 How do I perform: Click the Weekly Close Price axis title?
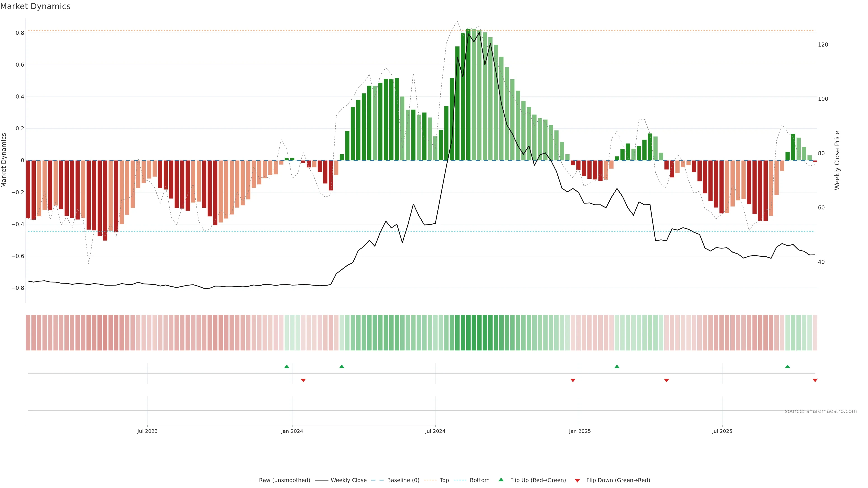(837, 160)
